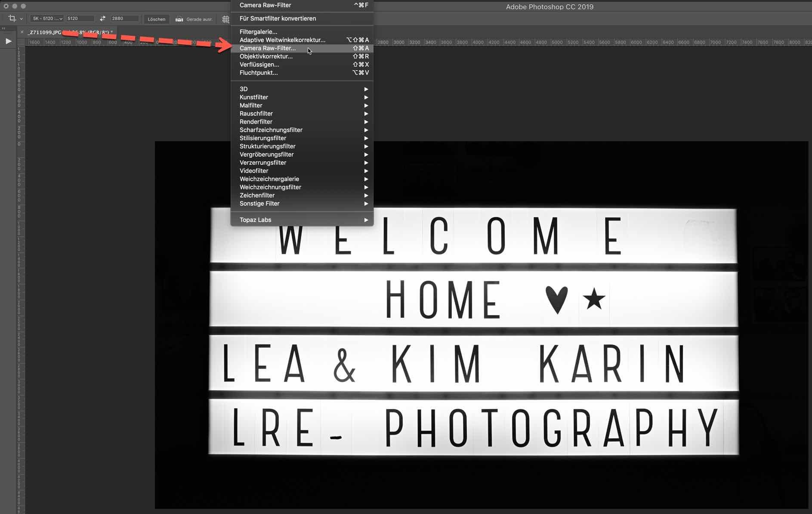Image resolution: width=812 pixels, height=514 pixels.
Task: Expand Stilisierungsfilter submenu
Action: pos(302,138)
